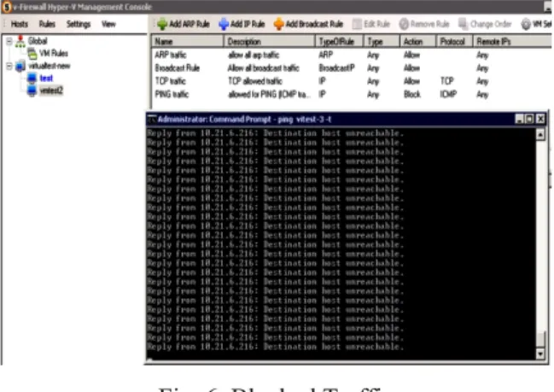Click Command Prompt scrollbar up arrow
The width and height of the screenshot is (554, 392).
point(540,134)
